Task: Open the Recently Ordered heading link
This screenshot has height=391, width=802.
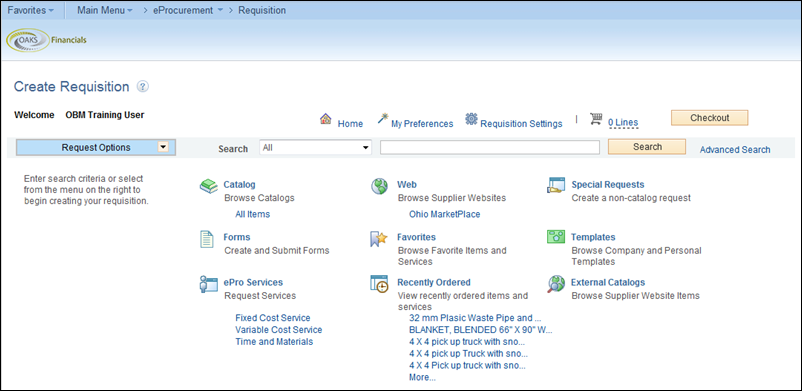Action: pos(434,283)
